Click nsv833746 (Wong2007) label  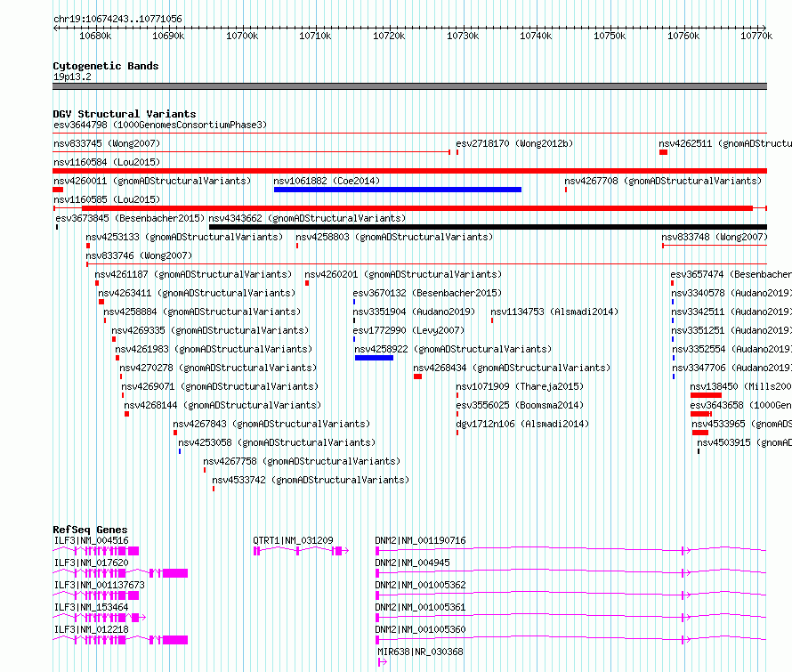[139, 255]
